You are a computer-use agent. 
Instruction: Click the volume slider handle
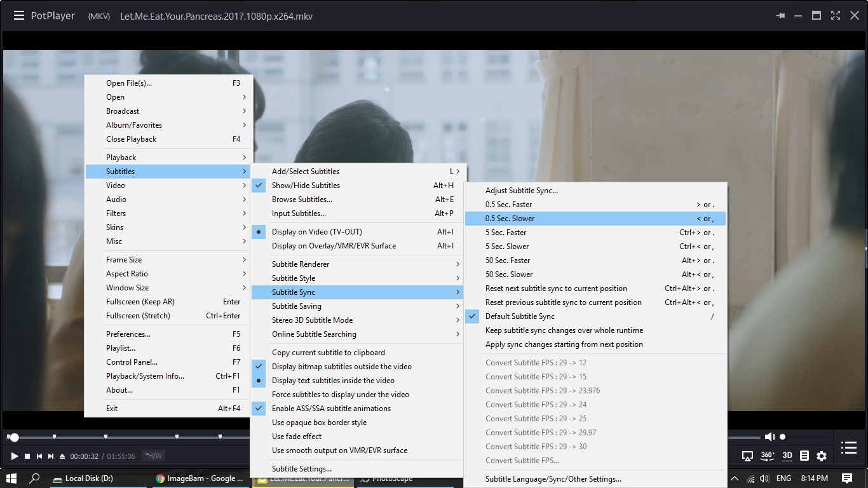783,437
